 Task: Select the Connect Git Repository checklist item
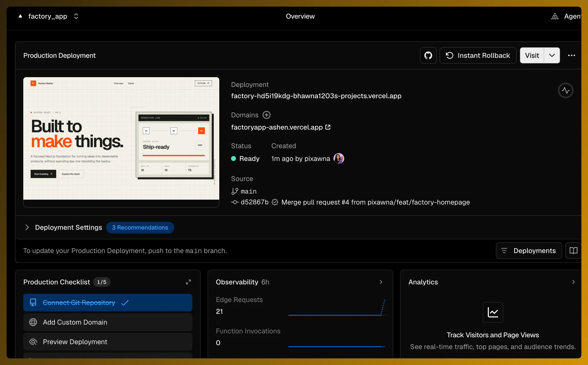(x=108, y=303)
